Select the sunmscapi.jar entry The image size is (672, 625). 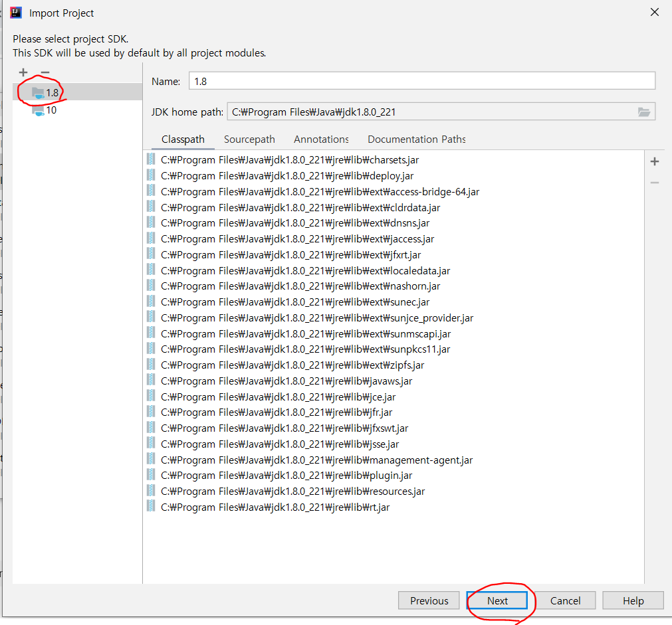click(x=393, y=333)
